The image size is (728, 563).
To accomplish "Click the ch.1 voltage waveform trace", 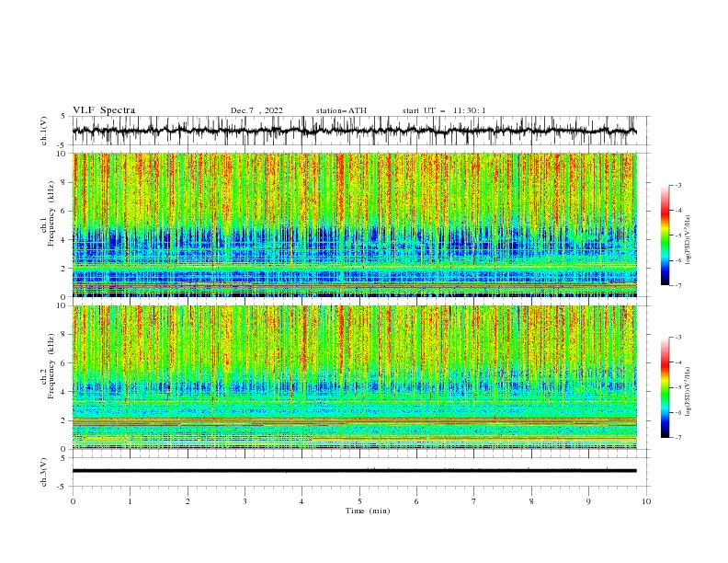I will (x=354, y=131).
